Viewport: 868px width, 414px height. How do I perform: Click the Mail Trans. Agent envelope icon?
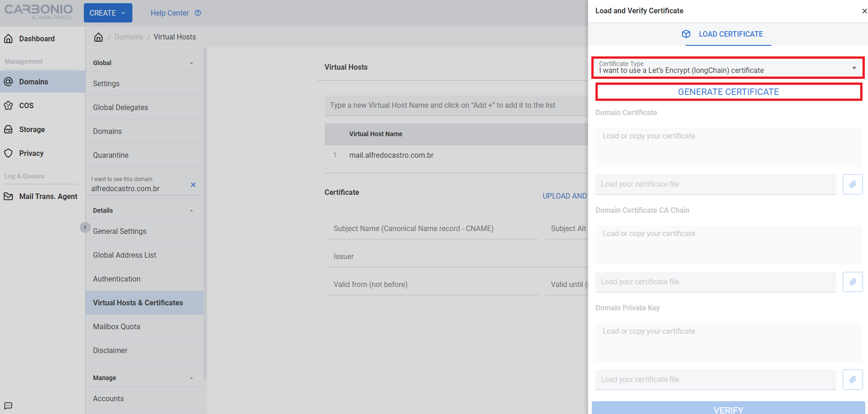click(8, 196)
